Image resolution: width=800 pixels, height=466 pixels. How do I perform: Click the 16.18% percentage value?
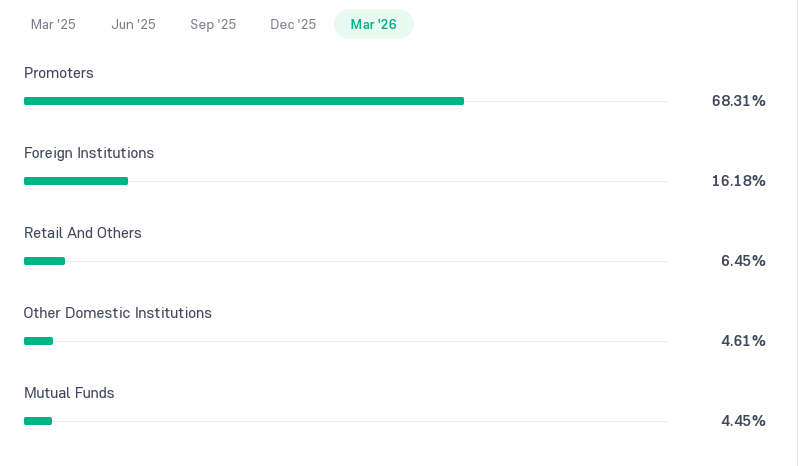pos(738,181)
